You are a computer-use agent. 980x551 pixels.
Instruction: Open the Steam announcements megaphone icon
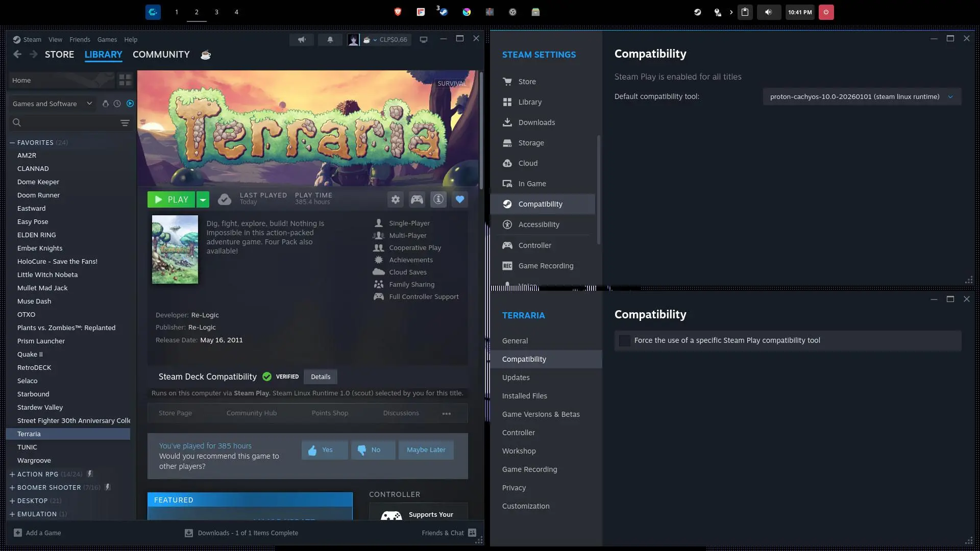click(x=302, y=40)
